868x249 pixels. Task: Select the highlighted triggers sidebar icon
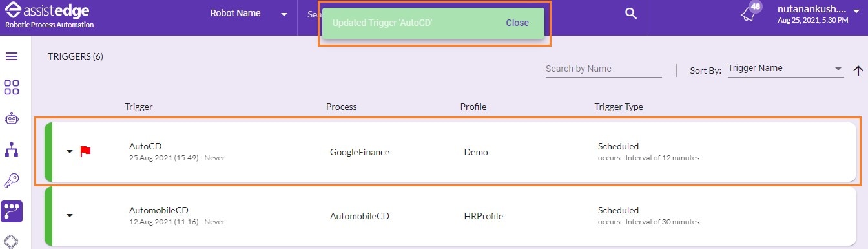coord(12,211)
